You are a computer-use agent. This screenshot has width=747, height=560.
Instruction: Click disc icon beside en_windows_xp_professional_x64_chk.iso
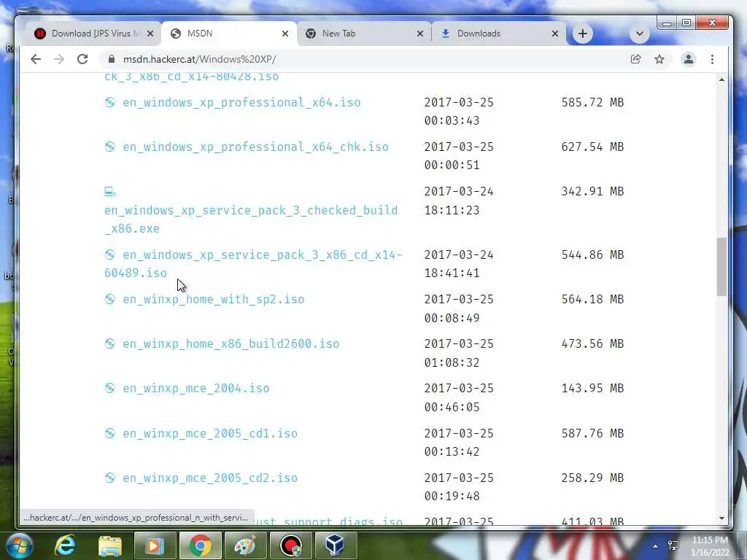pos(110,146)
